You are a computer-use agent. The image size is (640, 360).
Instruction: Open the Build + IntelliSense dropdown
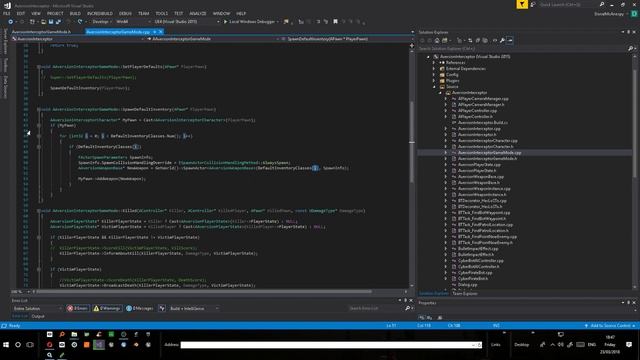194,308
